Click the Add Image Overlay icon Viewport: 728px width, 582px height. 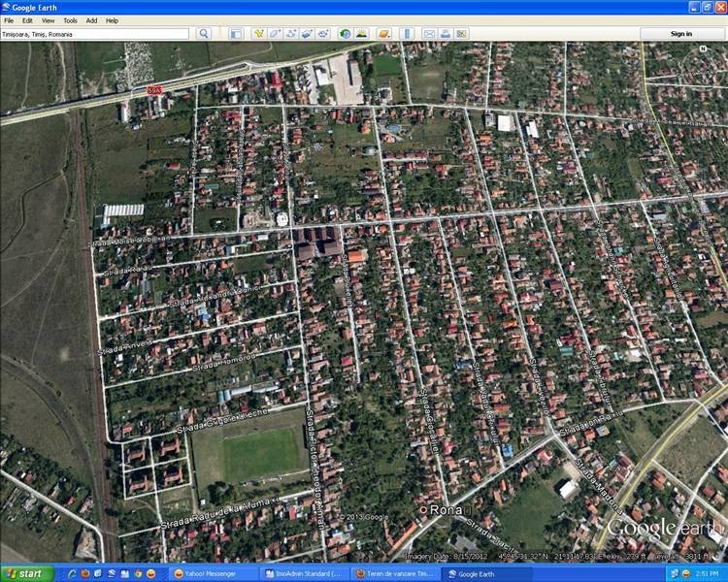pos(306,34)
